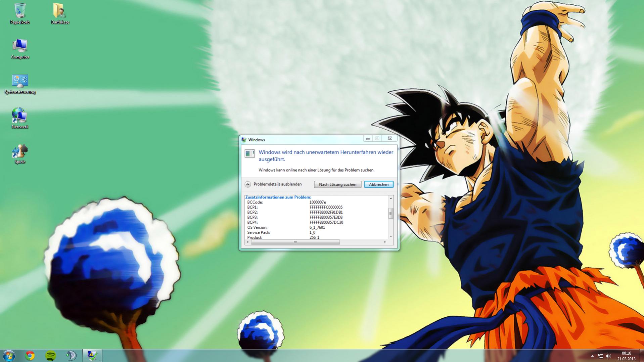Open the Papierkorb recycle bin icon

(20, 13)
